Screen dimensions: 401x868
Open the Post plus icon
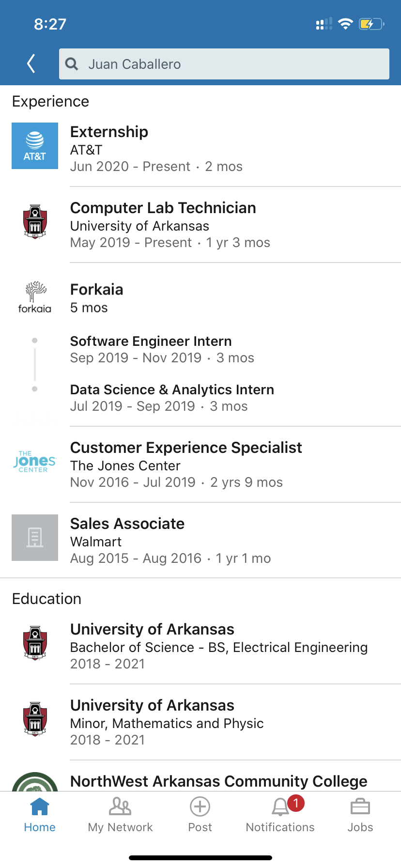point(200,807)
